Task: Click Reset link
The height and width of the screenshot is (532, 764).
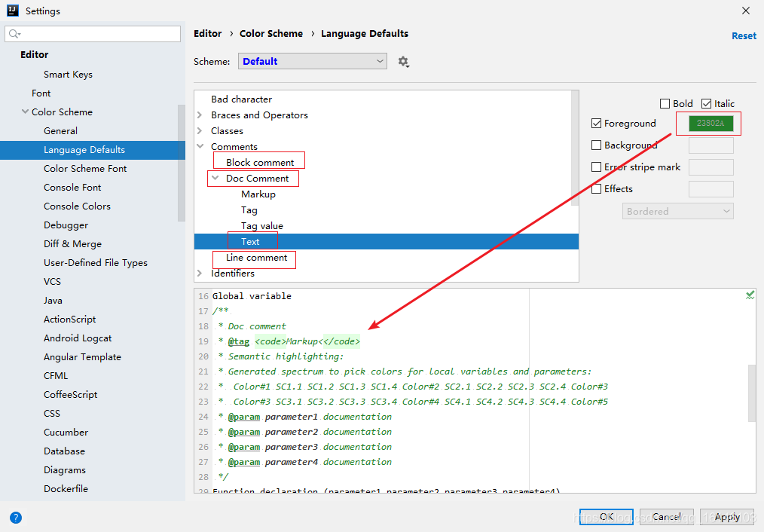Action: click(x=744, y=36)
